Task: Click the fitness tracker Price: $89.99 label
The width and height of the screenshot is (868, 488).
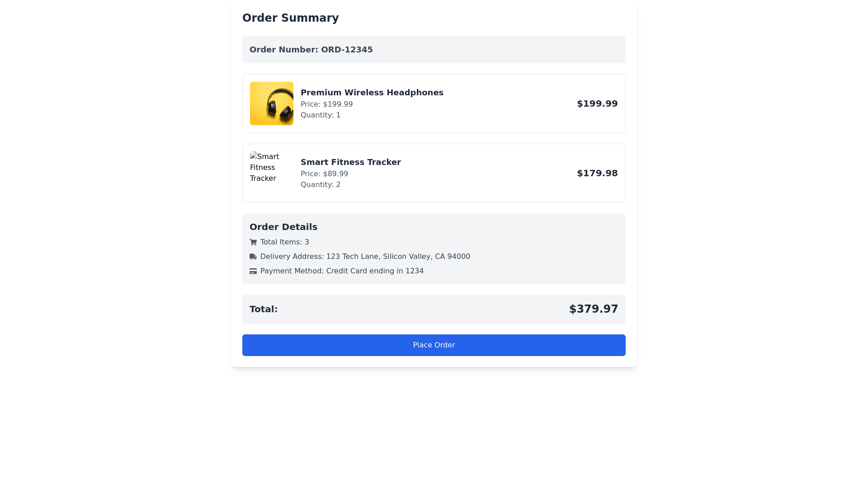Action: pos(324,174)
